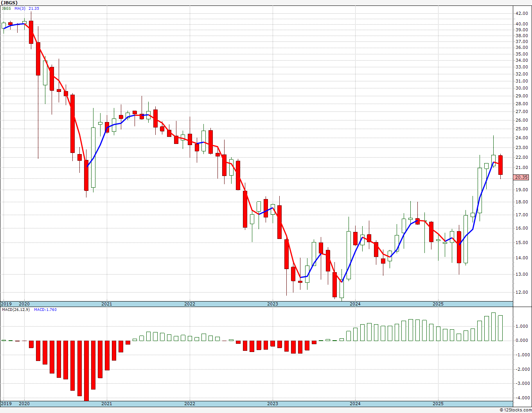Click 2019 on the price chart time axis
532x413 pixels.
coord(6,304)
